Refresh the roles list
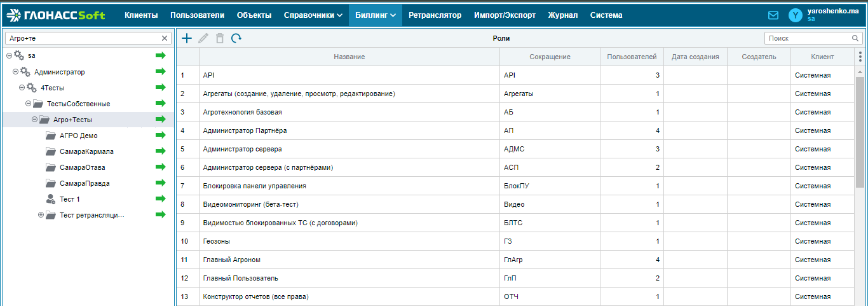Viewport: 868px width, 306px height. click(236, 38)
